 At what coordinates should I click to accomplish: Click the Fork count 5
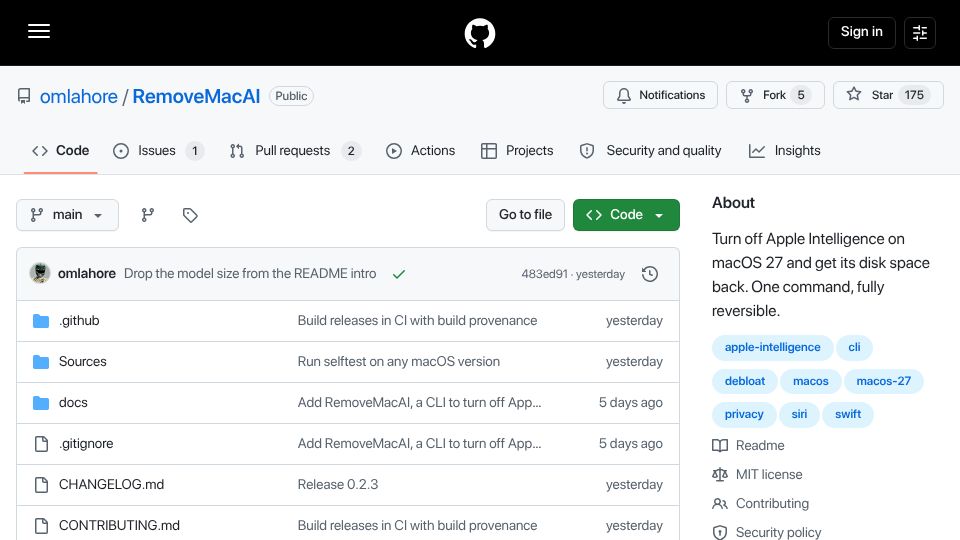click(801, 95)
